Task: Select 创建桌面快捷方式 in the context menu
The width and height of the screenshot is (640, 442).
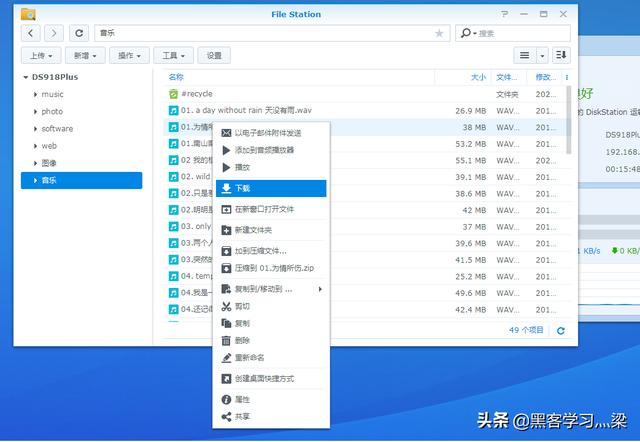Action: [271, 379]
